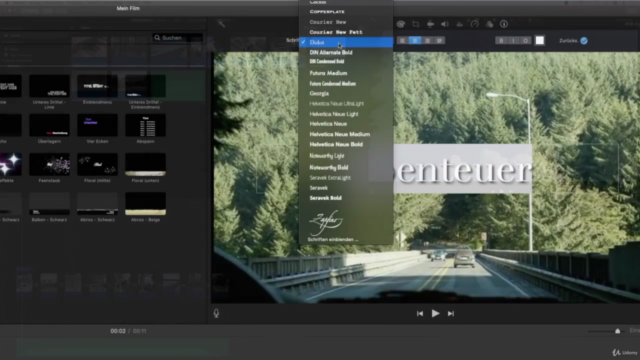Open the volume adjustment tool

(x=445, y=24)
